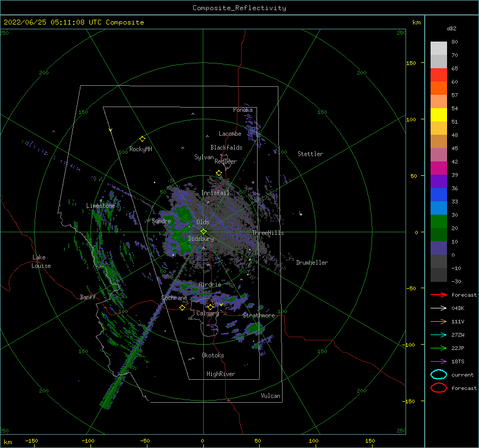Image resolution: width=479 pixels, height=448 pixels.
Task: Select the blue 36 dBZ color swatch
Action: tap(439, 194)
